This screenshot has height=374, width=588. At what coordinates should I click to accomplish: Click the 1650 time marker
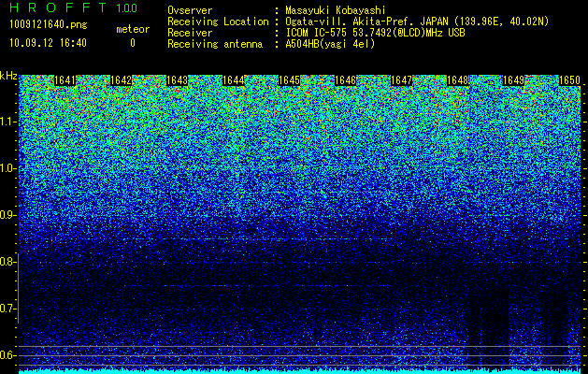tap(569, 80)
